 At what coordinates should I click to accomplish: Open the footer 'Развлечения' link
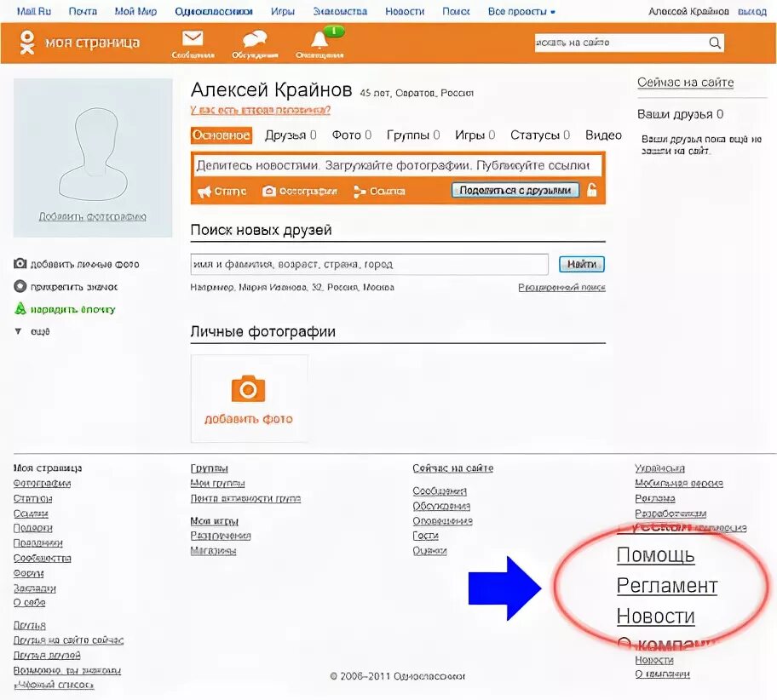click(x=221, y=536)
